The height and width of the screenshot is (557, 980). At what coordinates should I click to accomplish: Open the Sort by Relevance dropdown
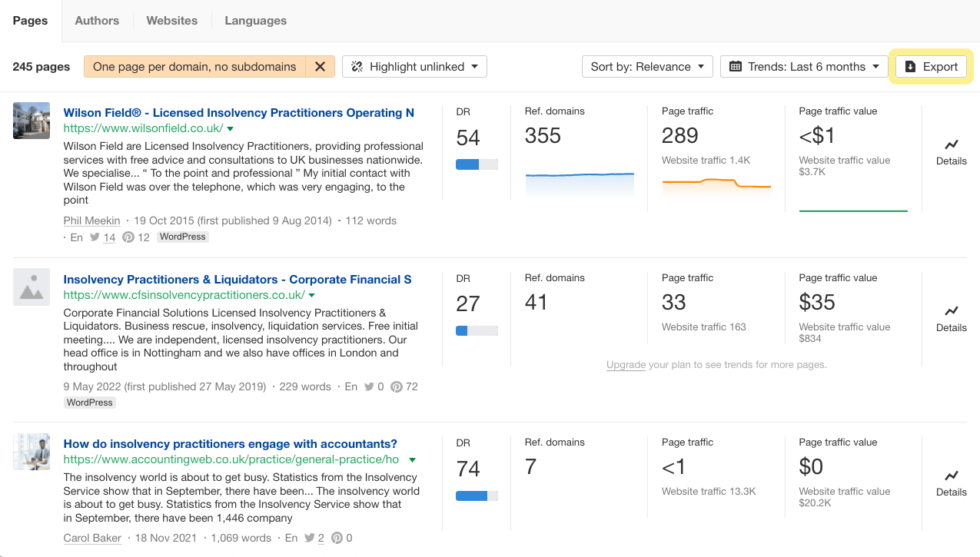(646, 66)
